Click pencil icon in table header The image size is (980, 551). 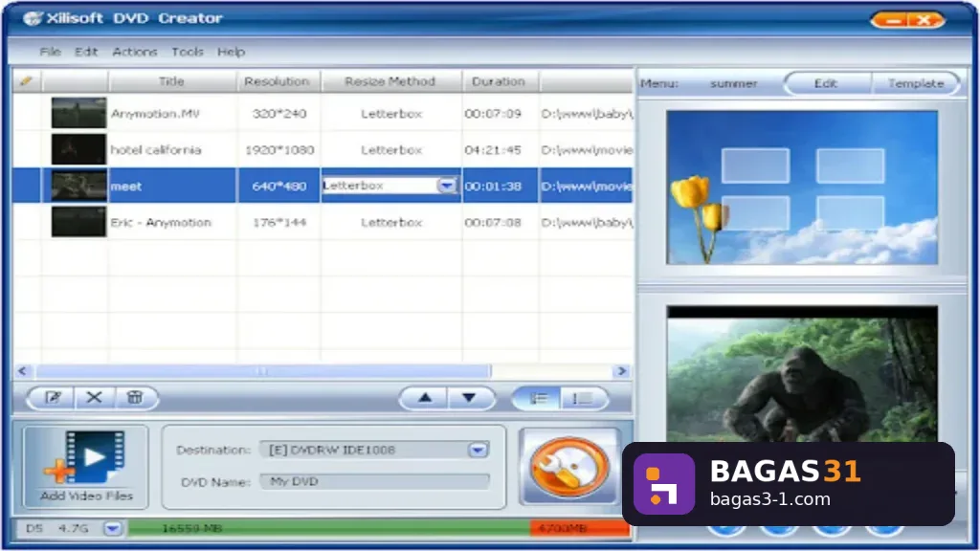26,81
